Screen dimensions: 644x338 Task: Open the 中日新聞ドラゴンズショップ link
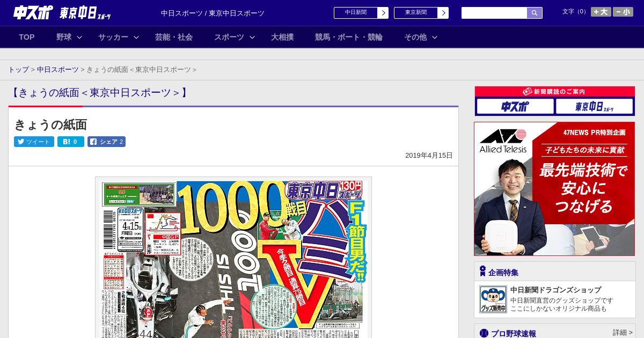point(555,290)
